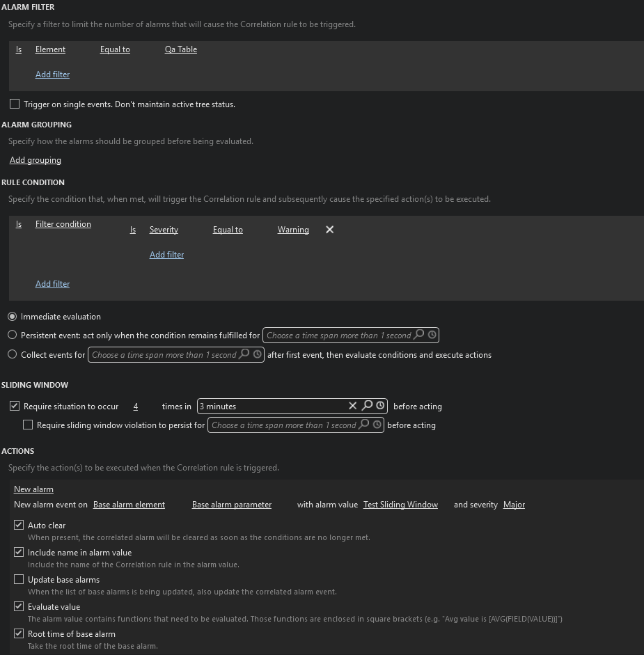
Task: Toggle Include name in alarm value checkbox
Action: 19,552
